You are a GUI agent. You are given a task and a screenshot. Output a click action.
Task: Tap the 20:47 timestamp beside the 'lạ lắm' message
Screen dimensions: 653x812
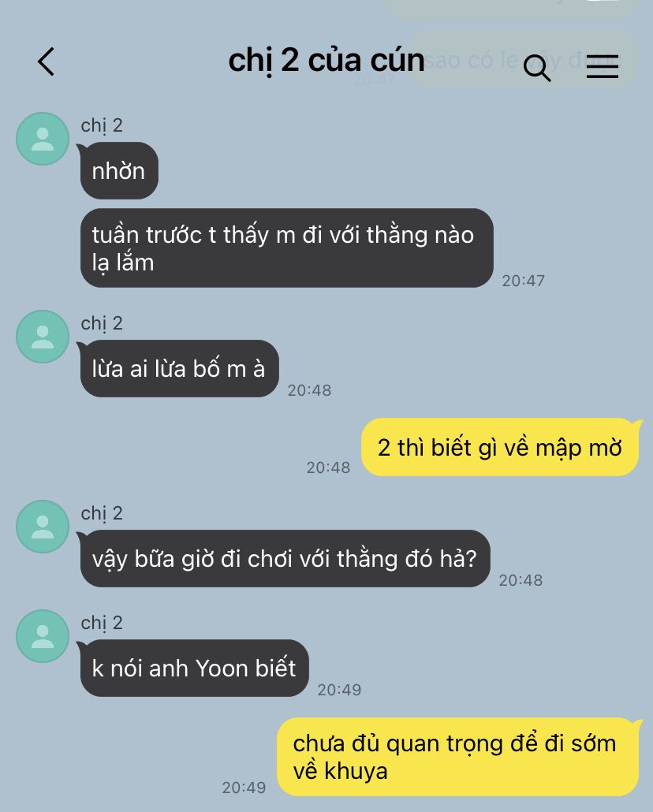click(x=523, y=281)
